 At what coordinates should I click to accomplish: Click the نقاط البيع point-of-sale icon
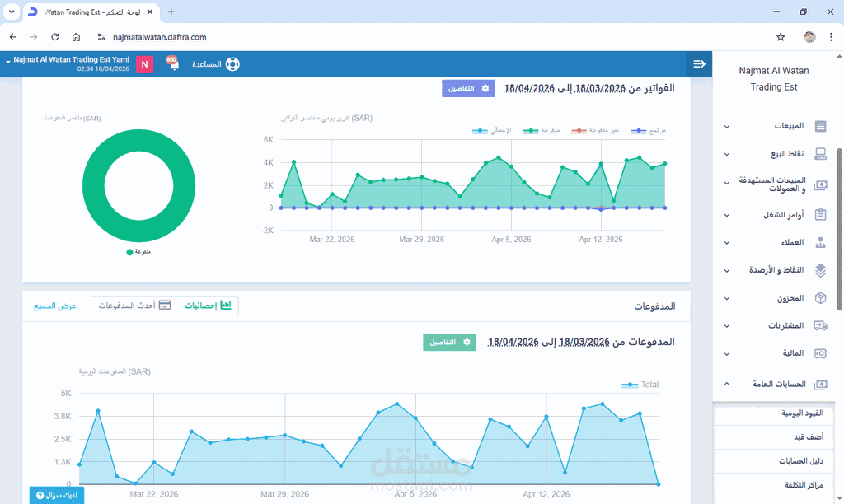[820, 154]
